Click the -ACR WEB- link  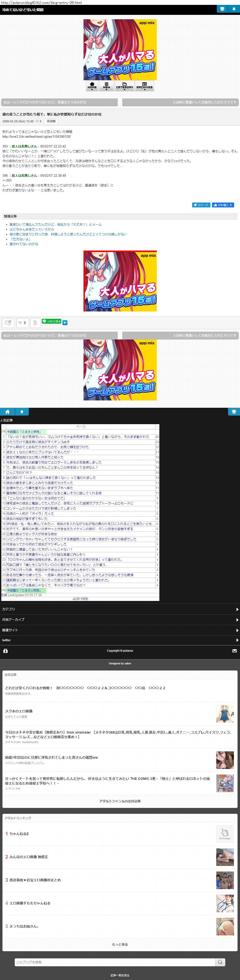coord(80,599)
